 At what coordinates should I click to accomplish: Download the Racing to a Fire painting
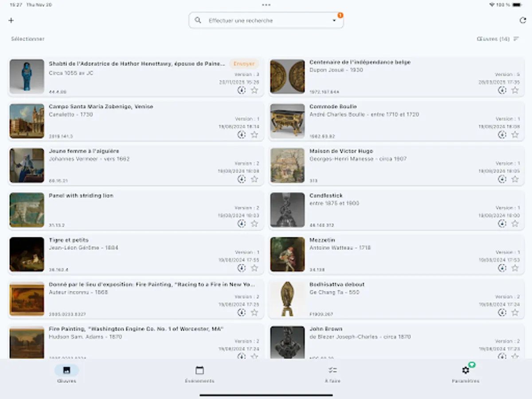point(241,313)
